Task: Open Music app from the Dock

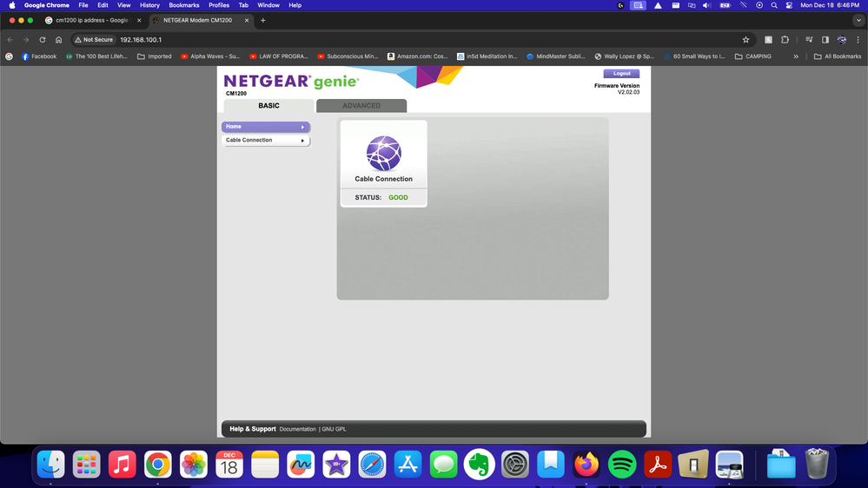Action: point(123,465)
